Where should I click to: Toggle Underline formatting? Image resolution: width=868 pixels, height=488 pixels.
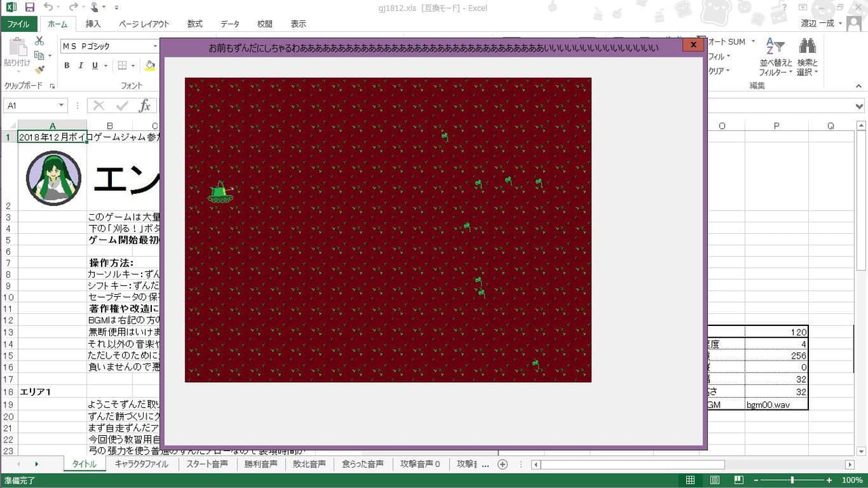(95, 66)
